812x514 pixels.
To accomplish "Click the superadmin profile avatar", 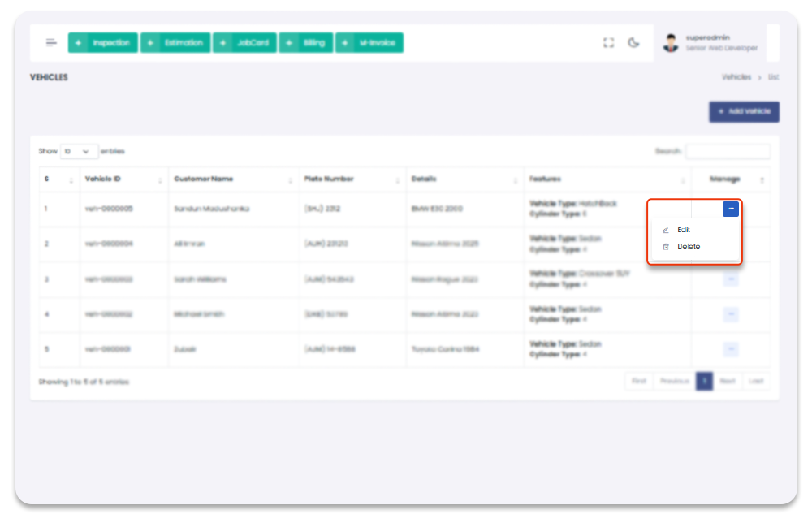I will [x=670, y=43].
